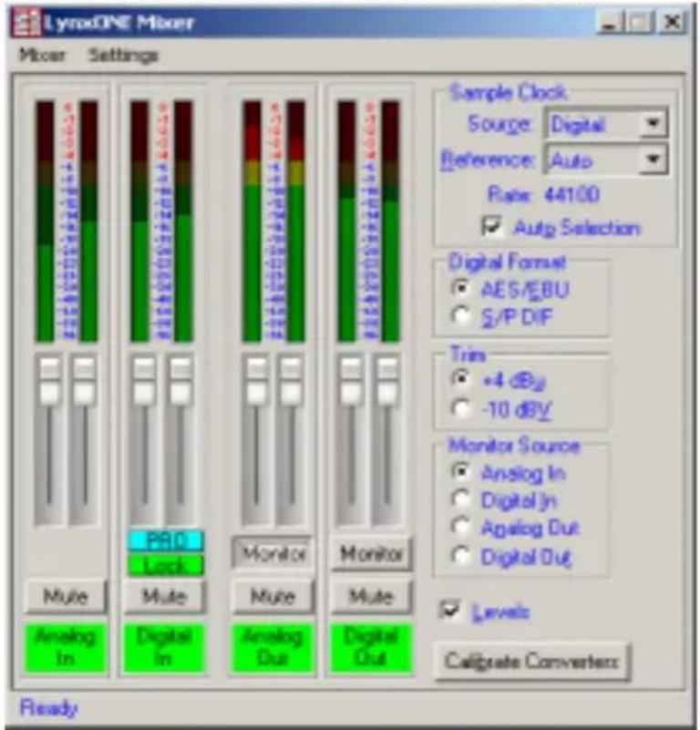
Task: Click the green Analog Out channel label
Action: (x=273, y=649)
